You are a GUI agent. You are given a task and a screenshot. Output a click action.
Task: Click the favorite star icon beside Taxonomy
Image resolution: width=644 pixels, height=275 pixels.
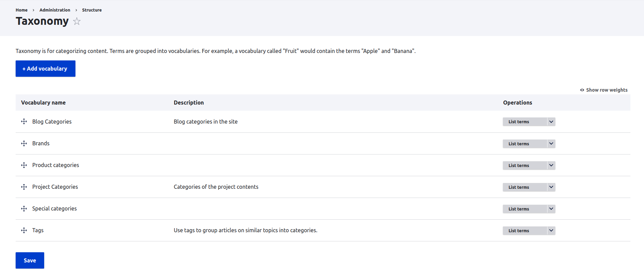(x=77, y=21)
